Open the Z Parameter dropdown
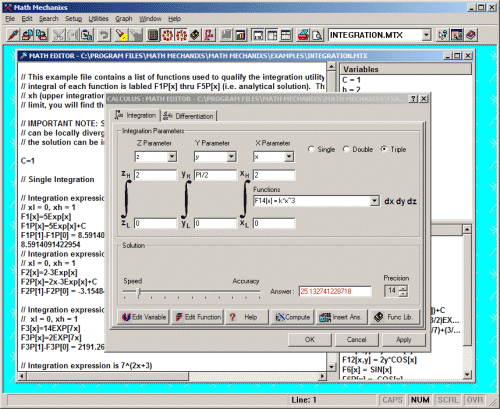This screenshot has height=409, width=500. tap(172, 157)
